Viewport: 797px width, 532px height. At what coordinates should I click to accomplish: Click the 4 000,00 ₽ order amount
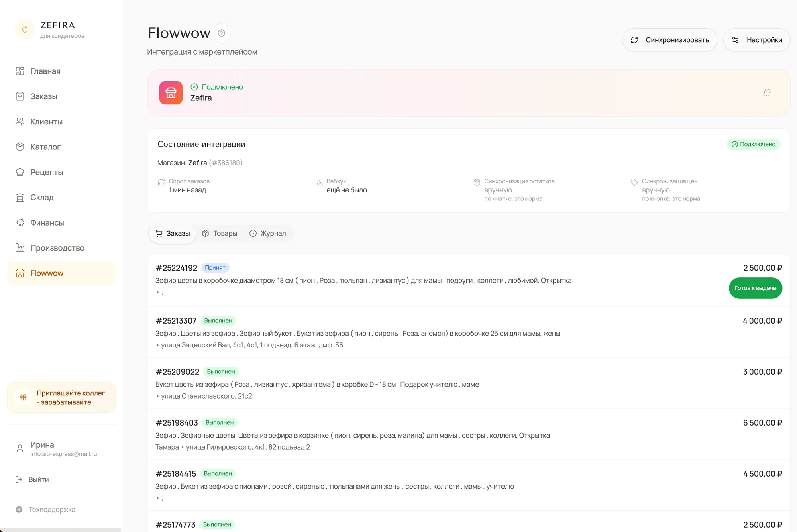pyautogui.click(x=762, y=321)
